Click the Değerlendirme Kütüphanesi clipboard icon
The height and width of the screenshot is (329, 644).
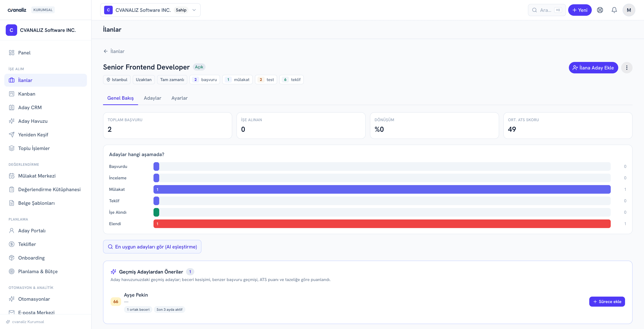click(11, 189)
